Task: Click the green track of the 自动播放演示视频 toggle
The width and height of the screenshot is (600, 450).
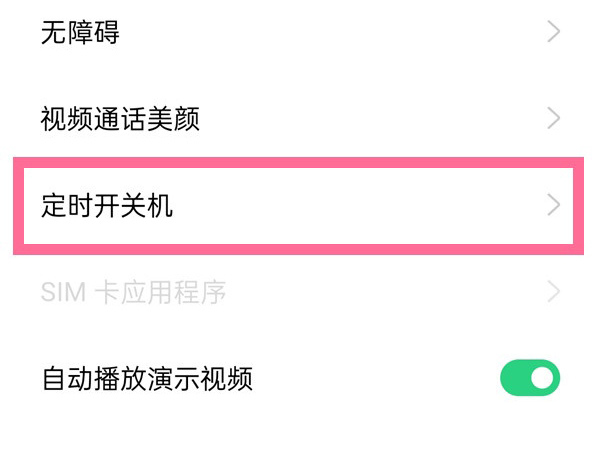Action: click(x=515, y=379)
